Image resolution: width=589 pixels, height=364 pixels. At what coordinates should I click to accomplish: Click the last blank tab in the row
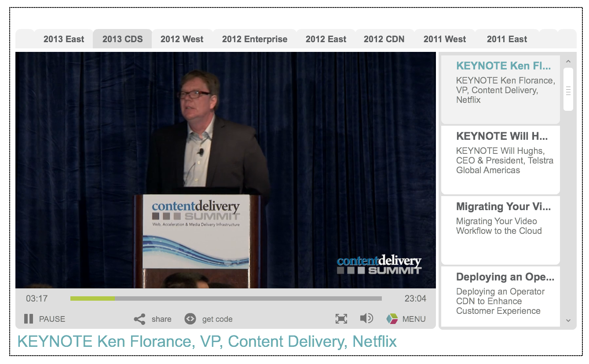click(567, 39)
